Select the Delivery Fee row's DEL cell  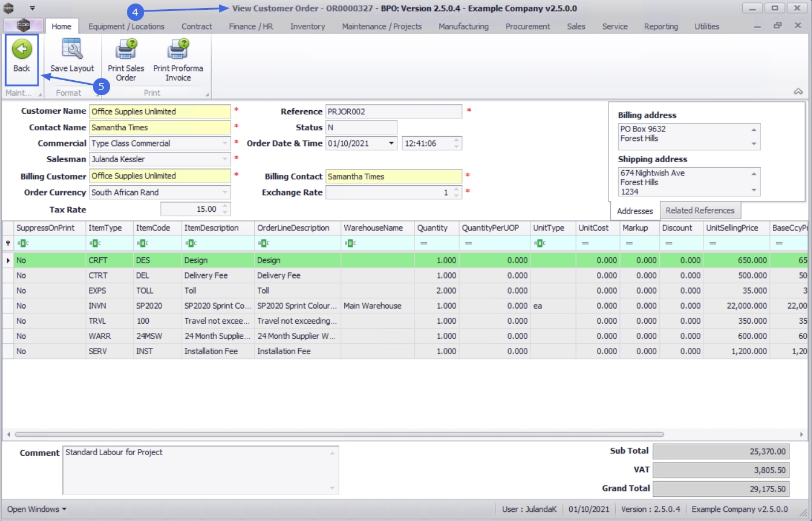click(x=157, y=275)
